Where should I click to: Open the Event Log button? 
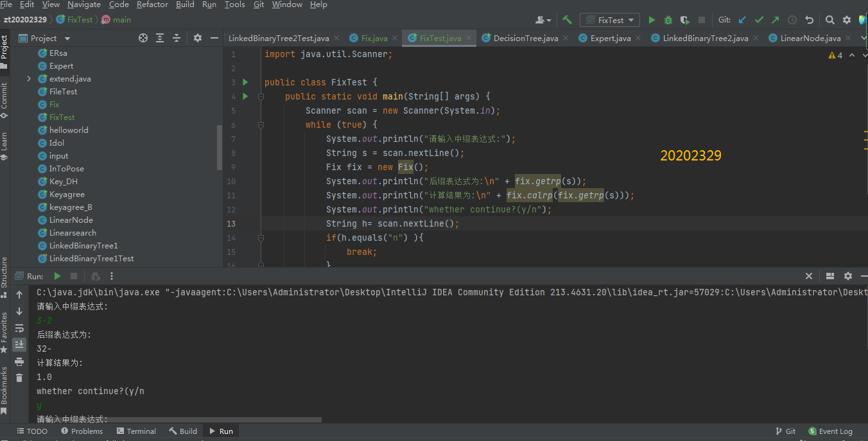[830, 431]
